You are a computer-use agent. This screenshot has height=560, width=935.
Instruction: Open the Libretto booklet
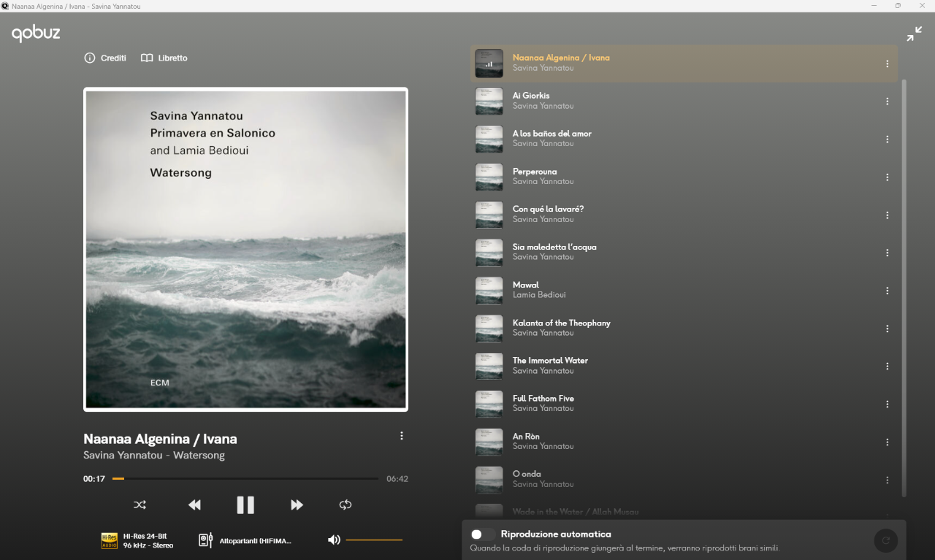coord(164,58)
